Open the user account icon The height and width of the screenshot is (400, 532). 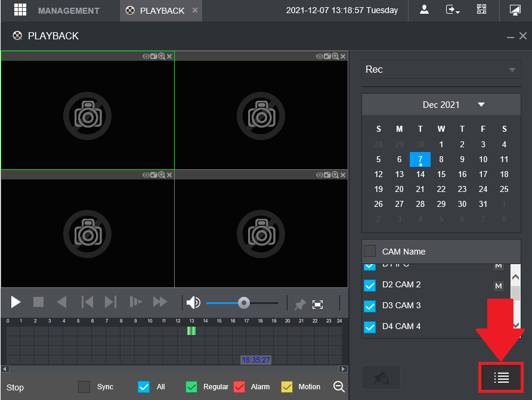424,10
